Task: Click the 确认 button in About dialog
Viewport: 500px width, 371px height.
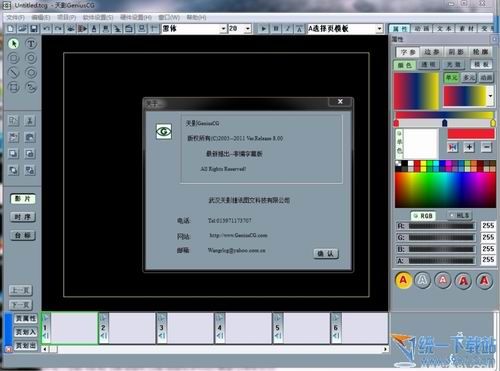Action: (x=326, y=253)
